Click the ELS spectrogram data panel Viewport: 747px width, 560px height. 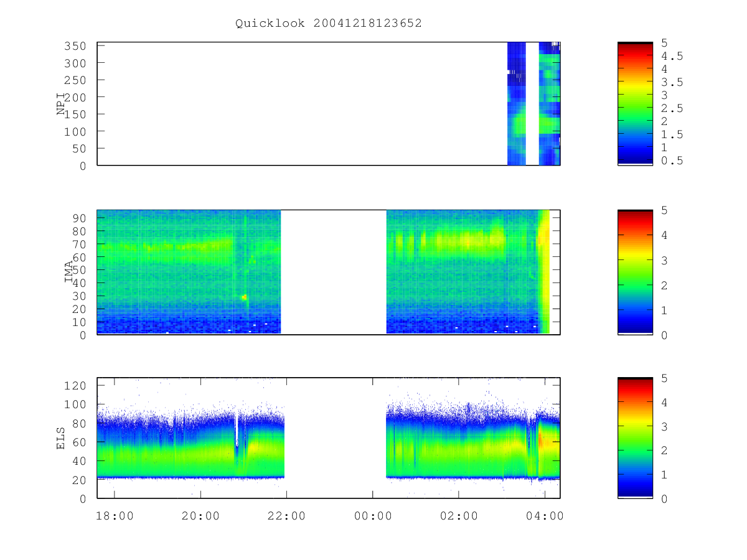point(329,437)
